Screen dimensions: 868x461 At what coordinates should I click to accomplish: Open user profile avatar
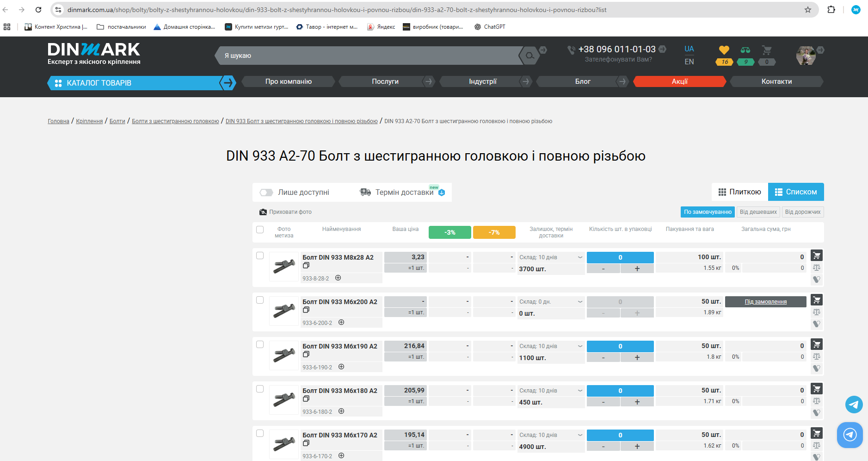click(806, 56)
